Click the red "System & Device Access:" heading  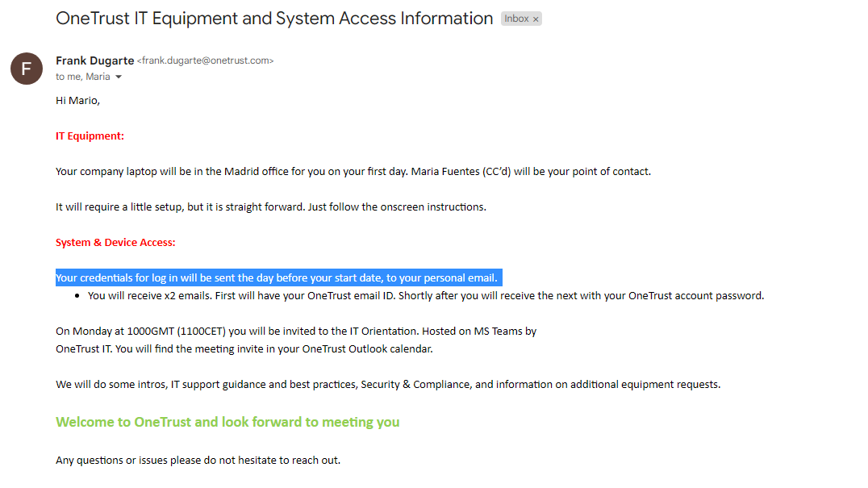pos(115,243)
